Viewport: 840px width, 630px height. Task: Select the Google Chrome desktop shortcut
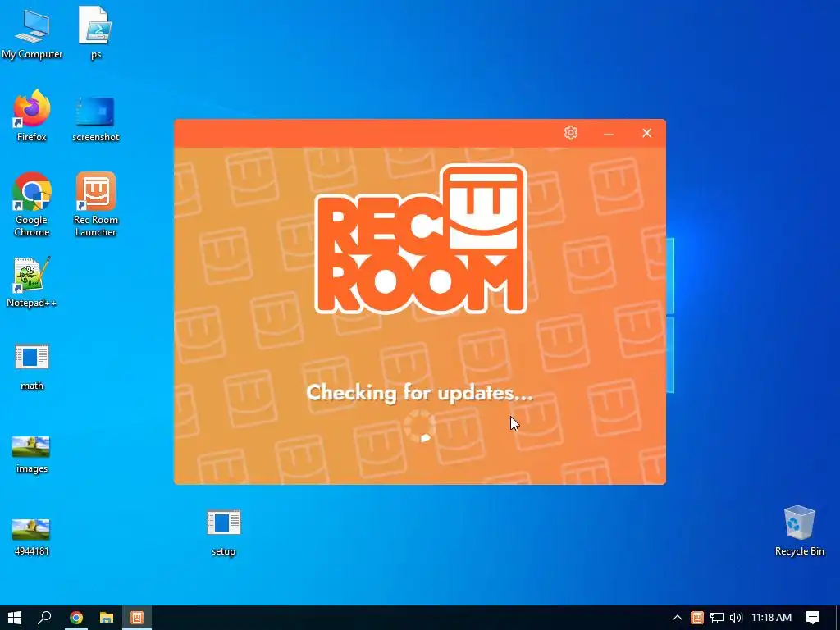click(x=32, y=204)
